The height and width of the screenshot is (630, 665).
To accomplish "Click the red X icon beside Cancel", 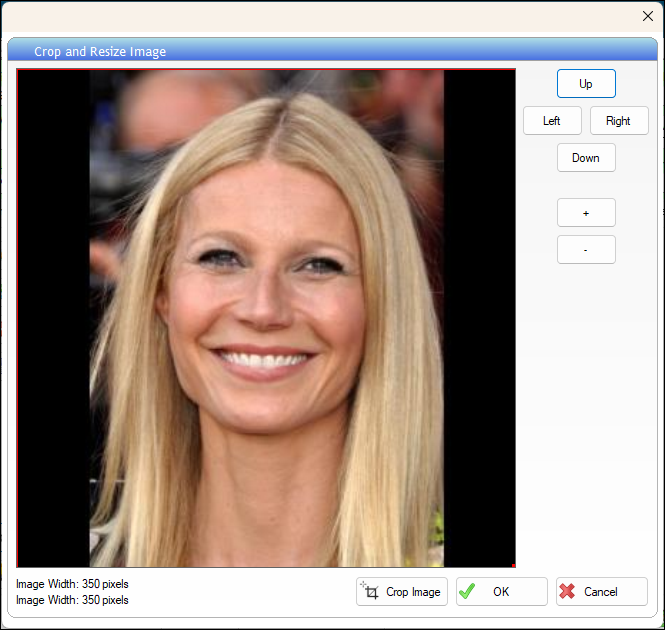I will 567,591.
